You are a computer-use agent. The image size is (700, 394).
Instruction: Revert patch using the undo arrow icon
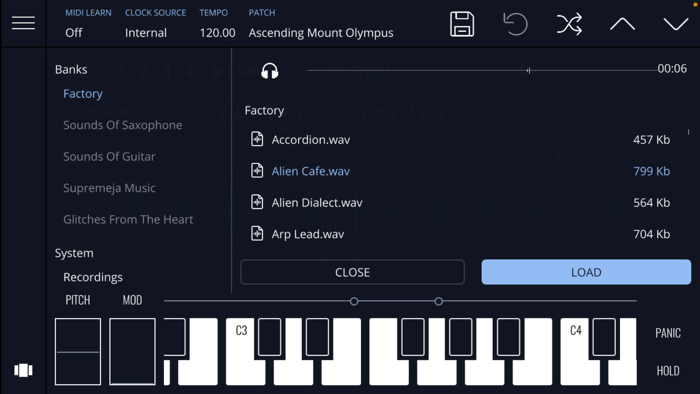(515, 24)
